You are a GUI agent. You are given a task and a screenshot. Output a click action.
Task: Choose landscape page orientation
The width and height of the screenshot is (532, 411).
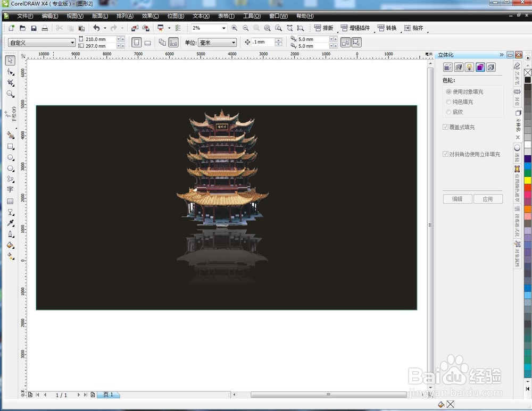(x=147, y=43)
